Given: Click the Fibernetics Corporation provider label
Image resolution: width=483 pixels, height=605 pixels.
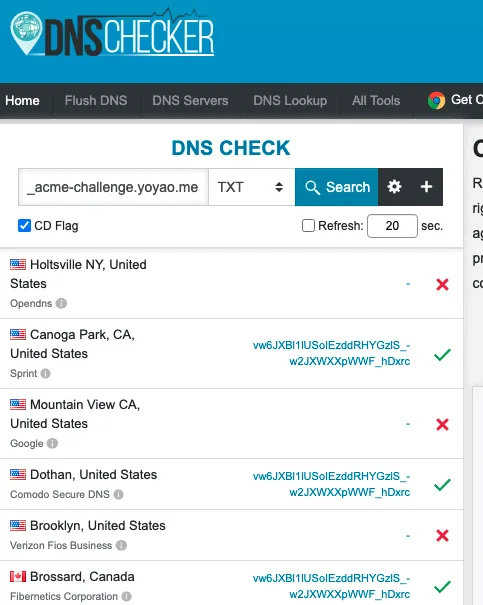Looking at the screenshot, I should click(64, 596).
